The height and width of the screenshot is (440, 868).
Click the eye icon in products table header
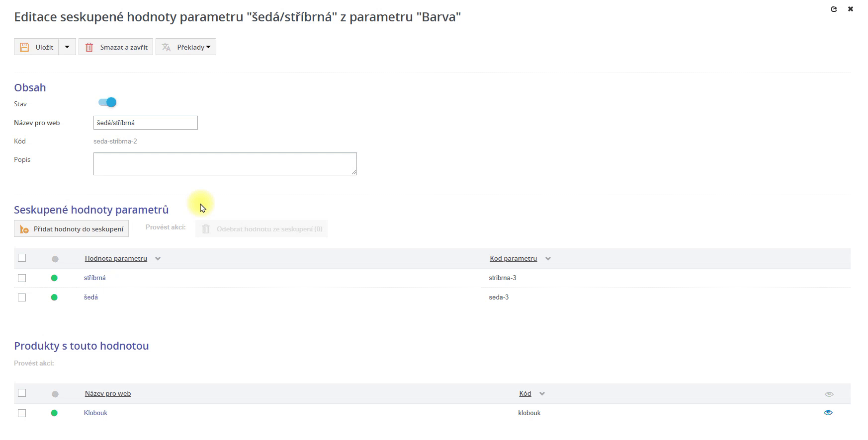point(829,394)
